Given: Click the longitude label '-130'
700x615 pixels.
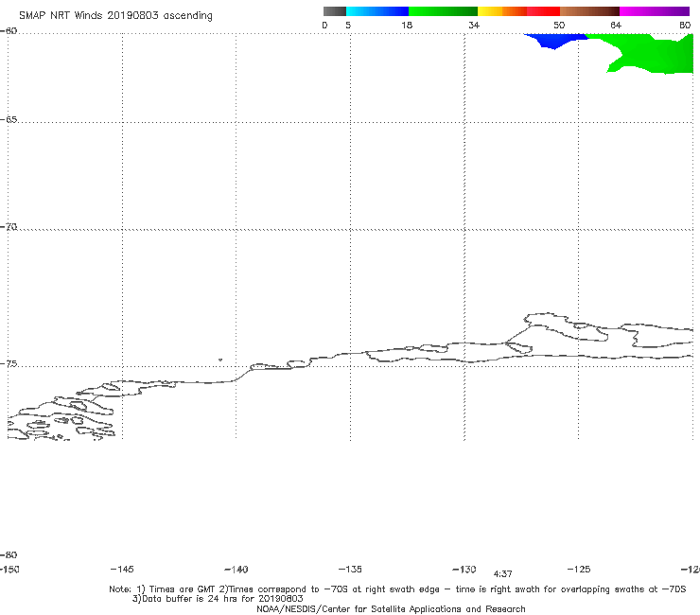Looking at the screenshot, I should click(464, 569).
